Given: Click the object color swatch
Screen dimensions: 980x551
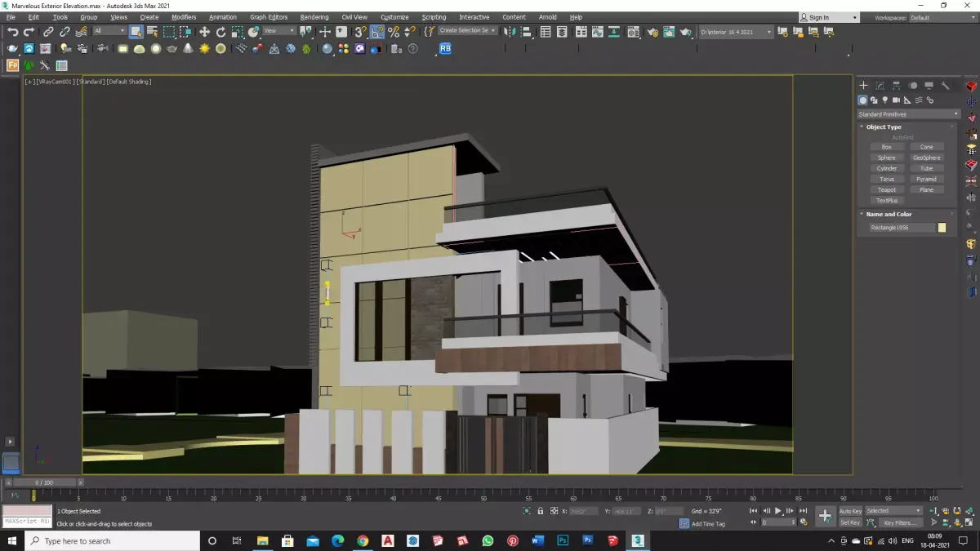Looking at the screenshot, I should 942,228.
